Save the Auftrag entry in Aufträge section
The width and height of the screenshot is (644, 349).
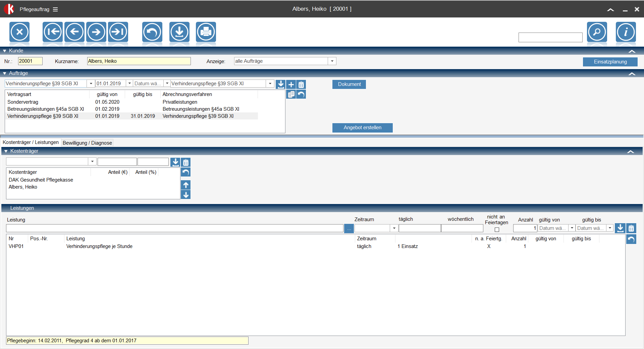[x=281, y=84]
